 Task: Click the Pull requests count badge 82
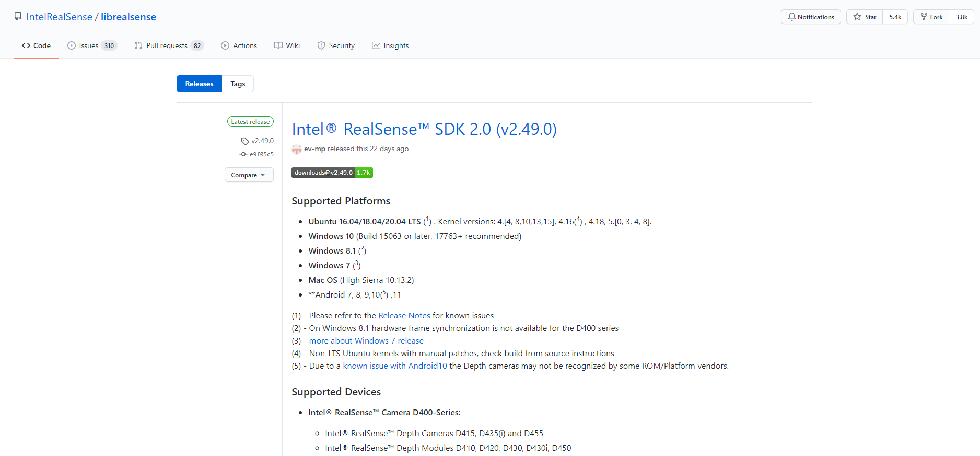click(x=197, y=45)
